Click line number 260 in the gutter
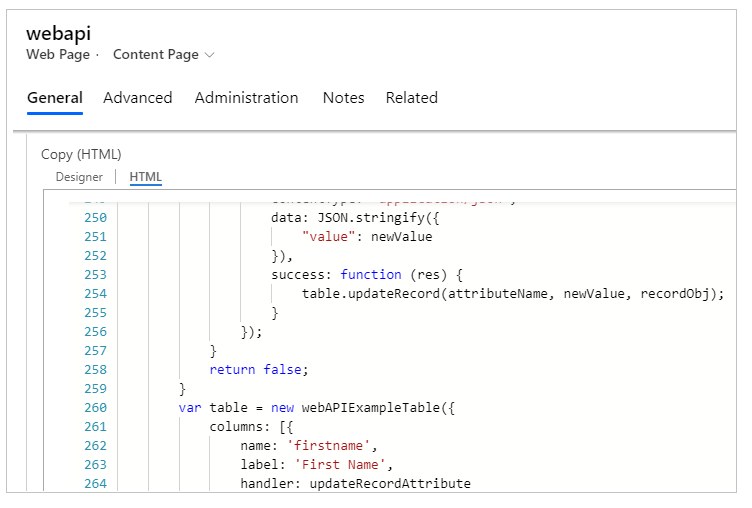This screenshot has height=508, width=752. [95, 408]
